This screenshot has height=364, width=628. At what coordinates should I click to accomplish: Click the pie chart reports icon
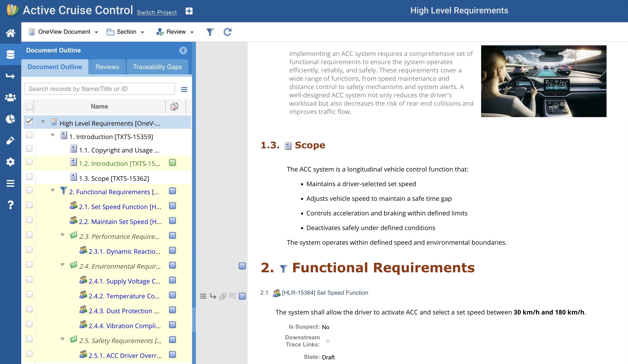[10, 119]
